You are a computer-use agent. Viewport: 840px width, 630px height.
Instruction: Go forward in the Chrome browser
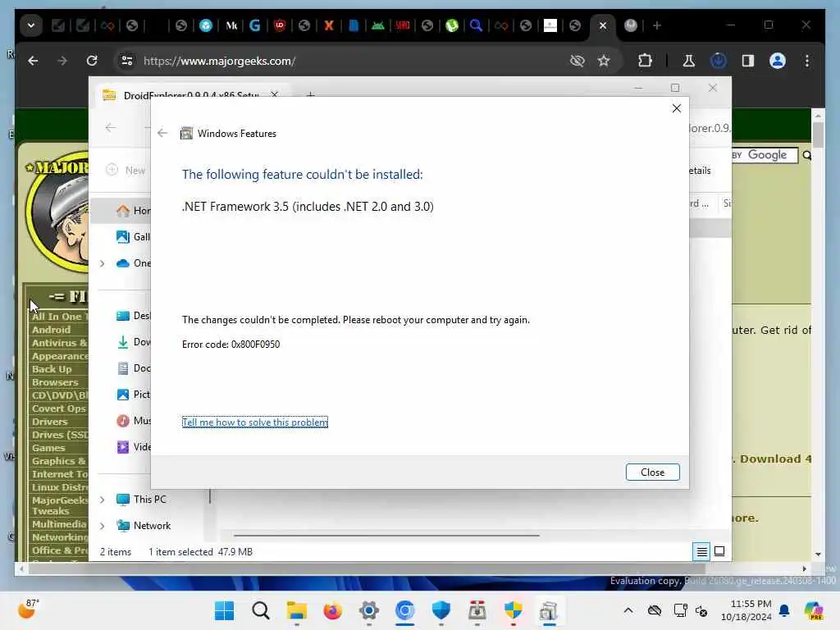[62, 61]
